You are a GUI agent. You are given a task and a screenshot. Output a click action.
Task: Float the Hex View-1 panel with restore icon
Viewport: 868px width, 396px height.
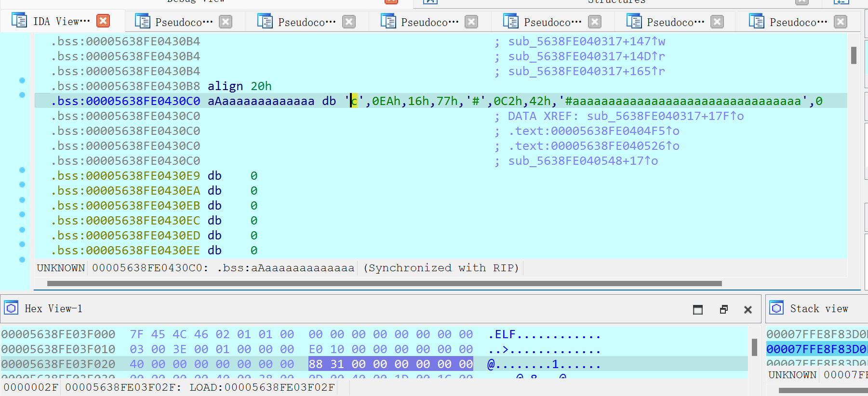pos(723,309)
